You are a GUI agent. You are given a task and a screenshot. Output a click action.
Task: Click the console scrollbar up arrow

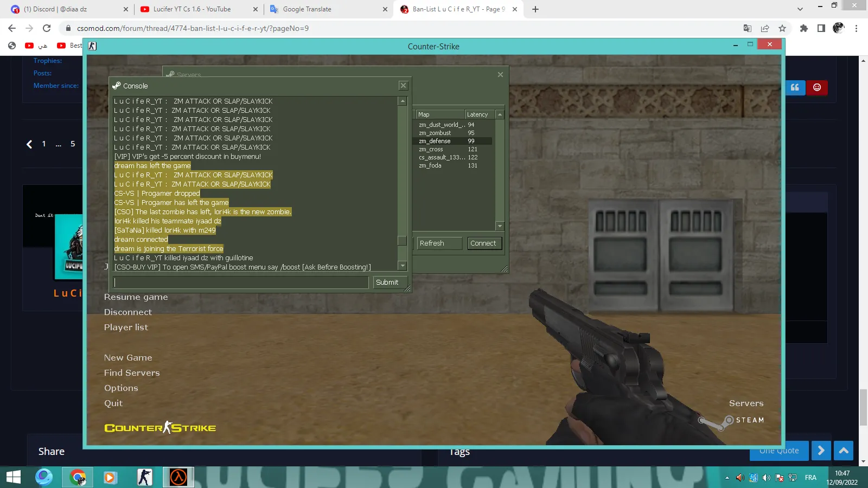point(403,101)
